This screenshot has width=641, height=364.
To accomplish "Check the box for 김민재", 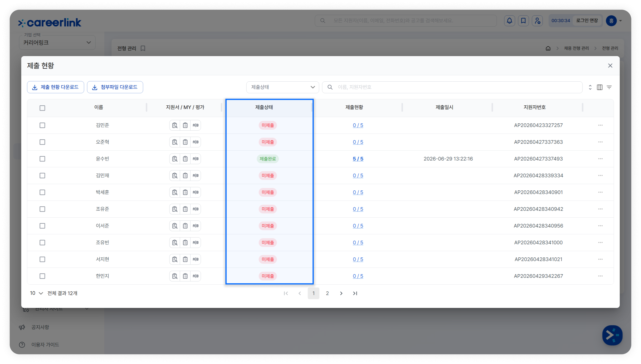I will [42, 176].
